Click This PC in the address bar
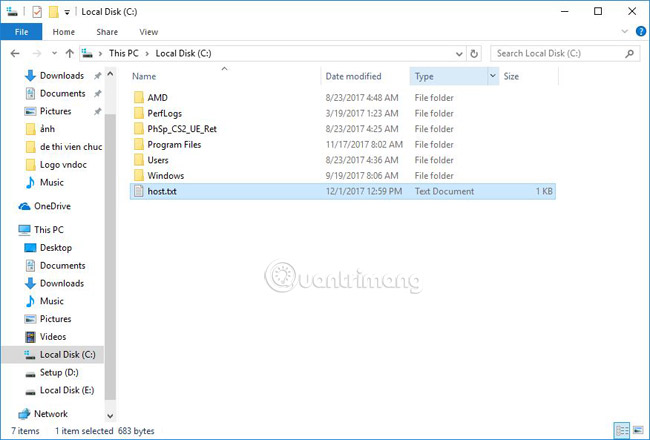The image size is (650, 440). pyautogui.click(x=124, y=53)
